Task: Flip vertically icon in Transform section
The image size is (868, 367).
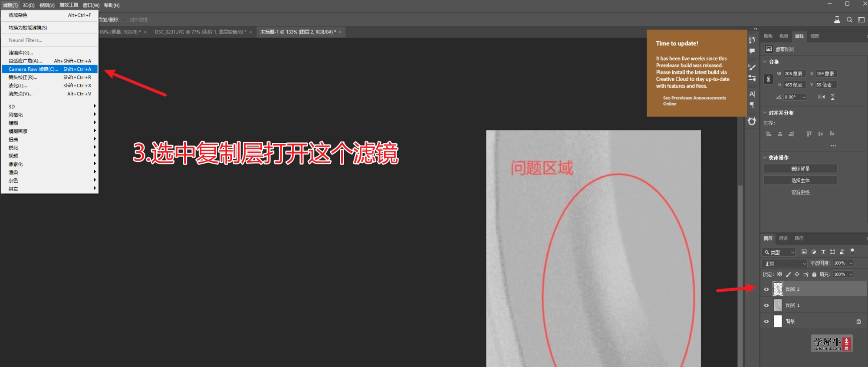Action: [x=832, y=97]
